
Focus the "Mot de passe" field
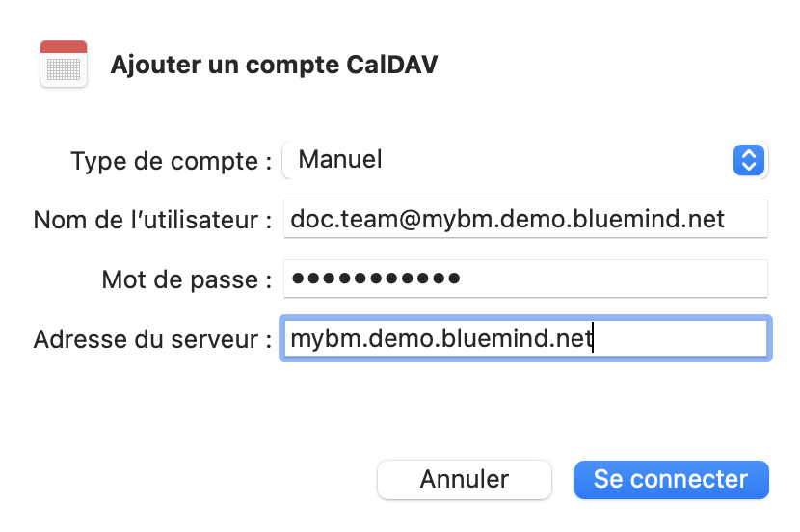(x=525, y=279)
